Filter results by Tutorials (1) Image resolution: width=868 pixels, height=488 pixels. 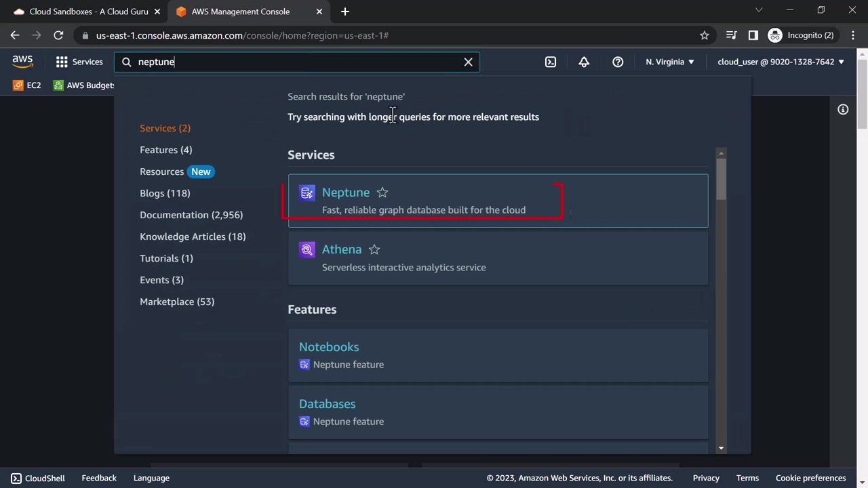166,258
